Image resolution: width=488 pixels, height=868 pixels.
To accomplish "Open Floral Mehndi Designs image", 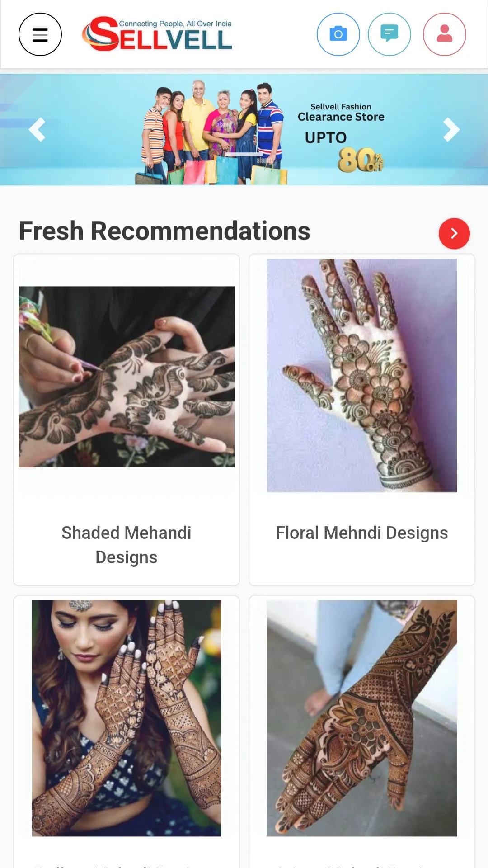I will point(362,375).
